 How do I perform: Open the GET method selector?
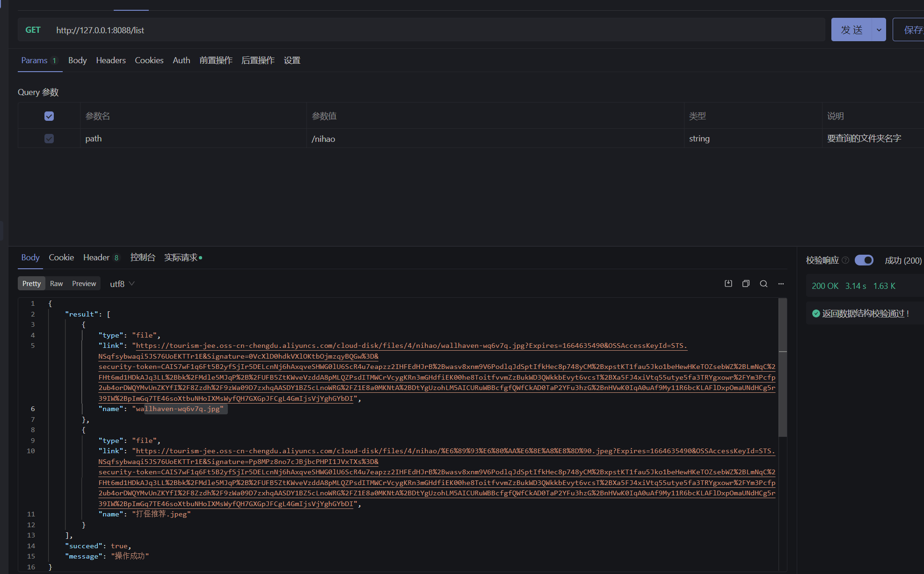pos(33,29)
